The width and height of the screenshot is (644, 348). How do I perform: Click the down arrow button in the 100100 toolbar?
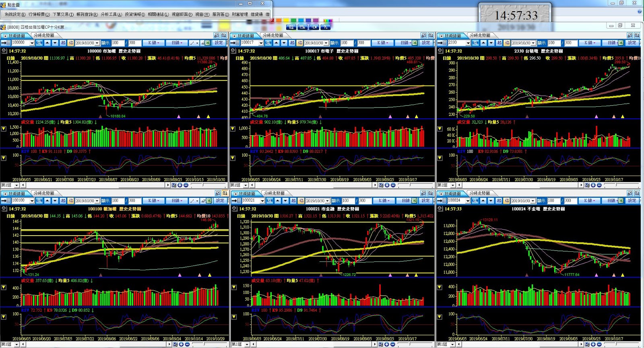55,201
